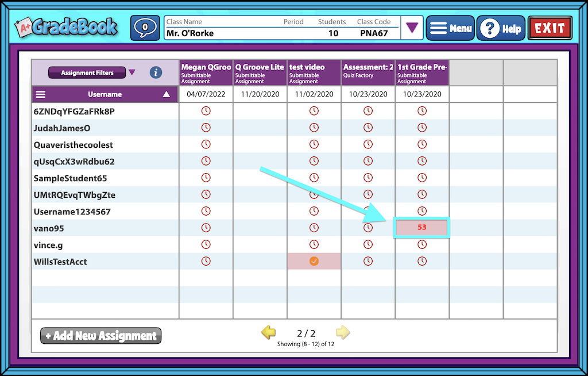Select student Username1234567
The height and width of the screenshot is (376, 588).
72,212
